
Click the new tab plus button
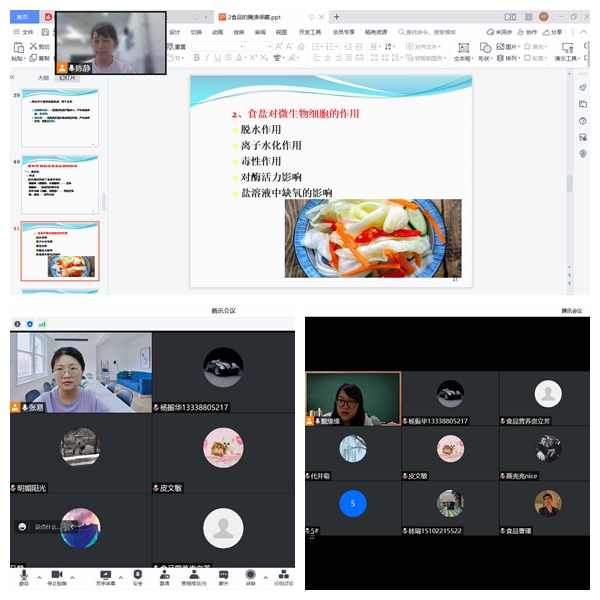click(x=337, y=16)
